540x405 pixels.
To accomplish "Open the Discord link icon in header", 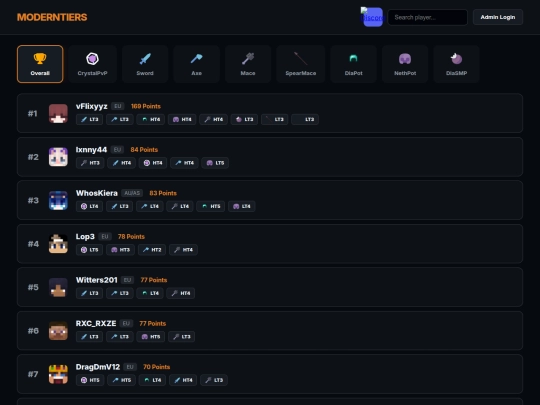I will [x=372, y=17].
